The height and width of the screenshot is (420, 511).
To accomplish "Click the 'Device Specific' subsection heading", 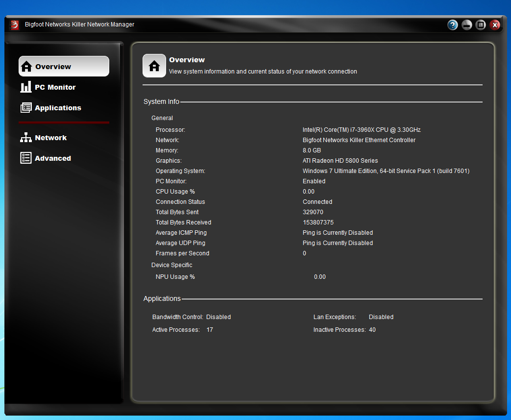I will pos(172,265).
